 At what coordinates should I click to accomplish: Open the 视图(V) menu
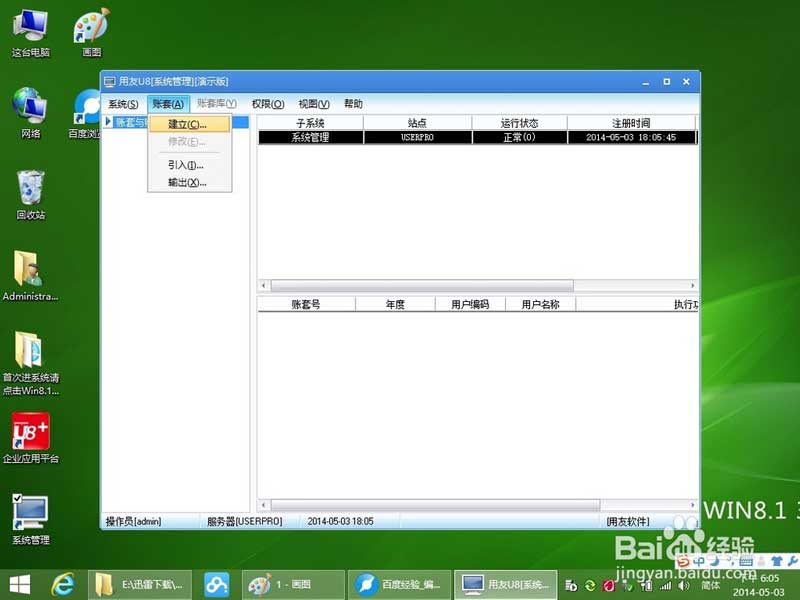pos(314,104)
